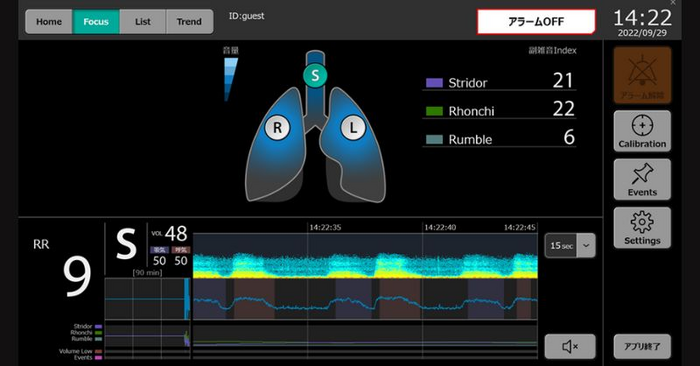Click the respiratory rate value 9
The height and width of the screenshot is (366, 700).
click(77, 276)
